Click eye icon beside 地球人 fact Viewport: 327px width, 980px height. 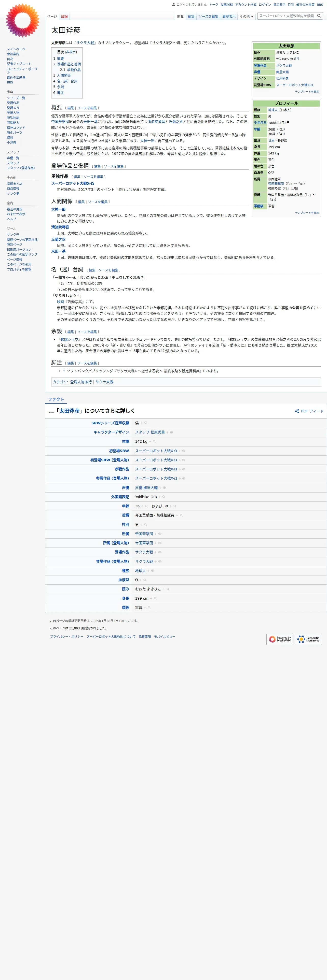pyautogui.click(x=153, y=571)
